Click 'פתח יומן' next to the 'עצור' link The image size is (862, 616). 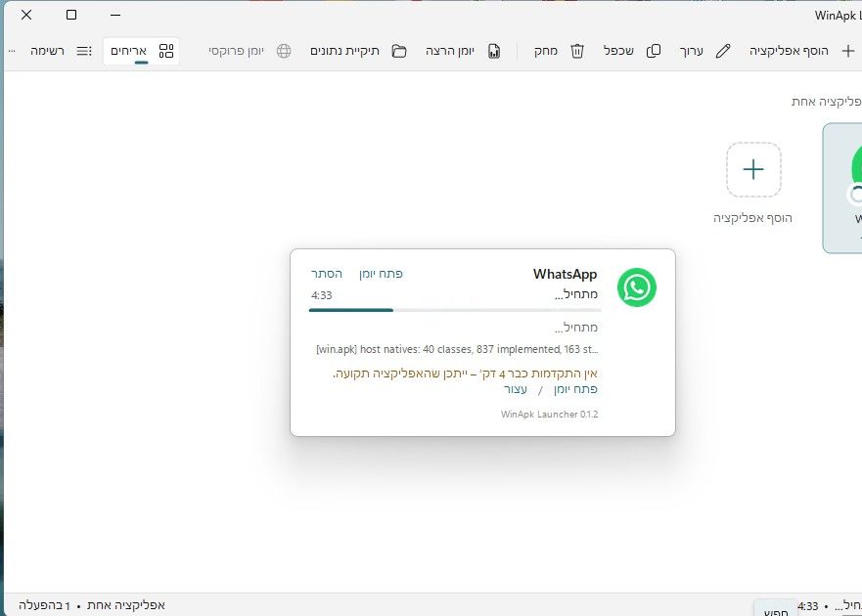(575, 389)
